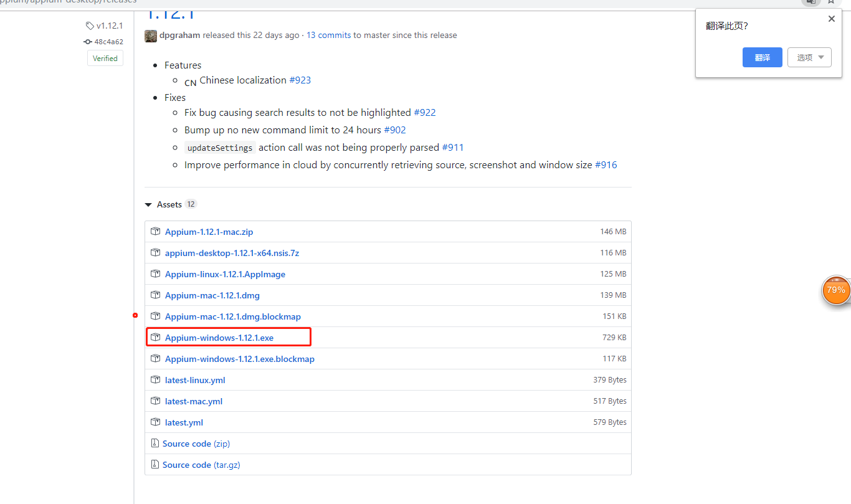This screenshot has height=504, width=851.
Task: Click the package icon beside Appium-linux-1.12.1.AppImage
Action: coord(156,273)
